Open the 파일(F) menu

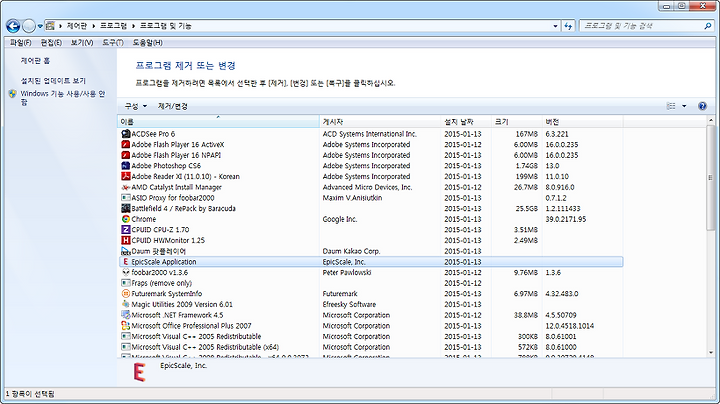click(x=21, y=43)
